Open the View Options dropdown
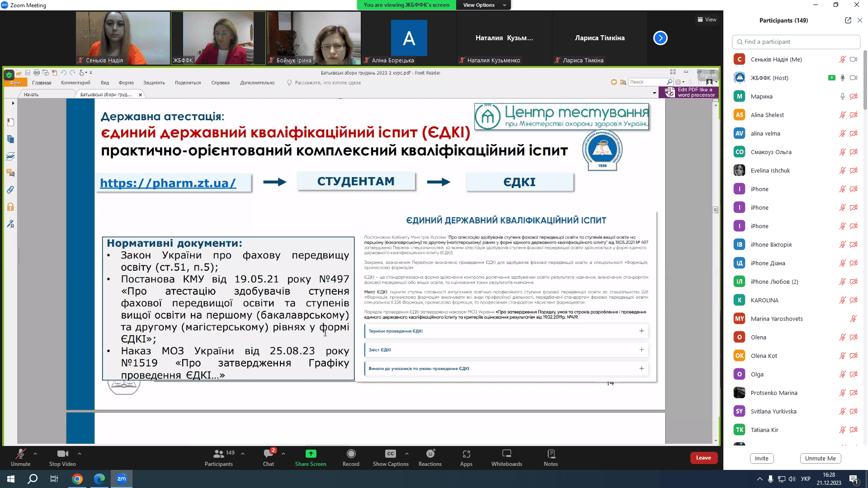 [484, 5]
